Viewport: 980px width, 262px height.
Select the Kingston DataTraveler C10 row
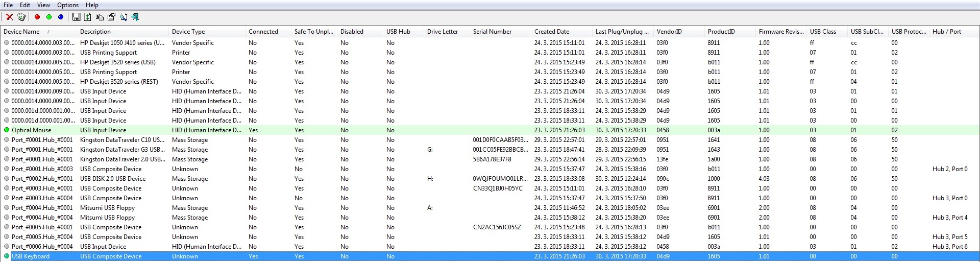[490, 139]
